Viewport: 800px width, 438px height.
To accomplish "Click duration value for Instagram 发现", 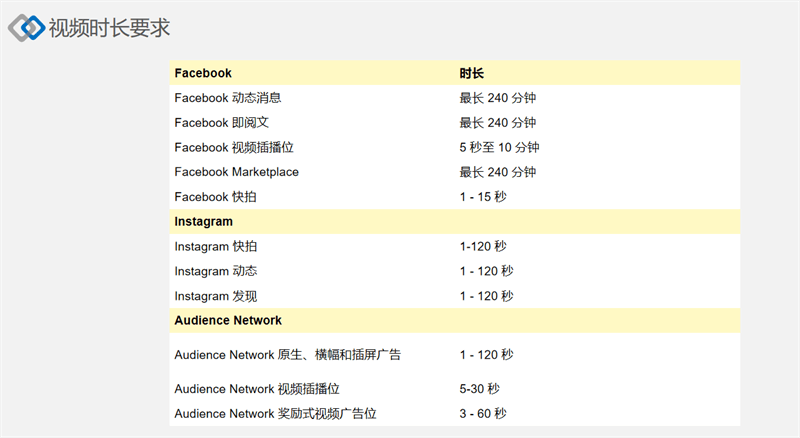I will [x=486, y=296].
